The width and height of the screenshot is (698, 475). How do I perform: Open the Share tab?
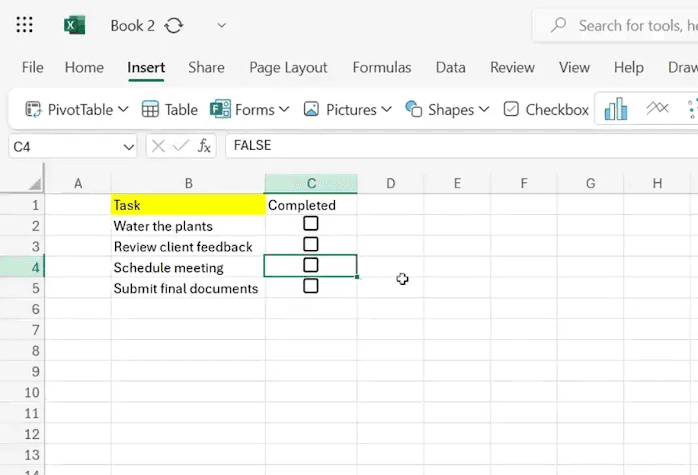(x=206, y=67)
